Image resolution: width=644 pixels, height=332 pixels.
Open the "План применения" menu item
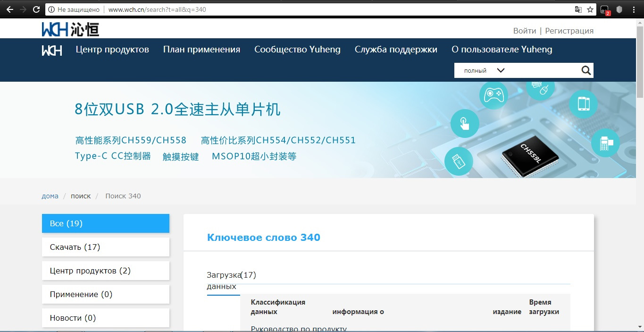(x=201, y=49)
